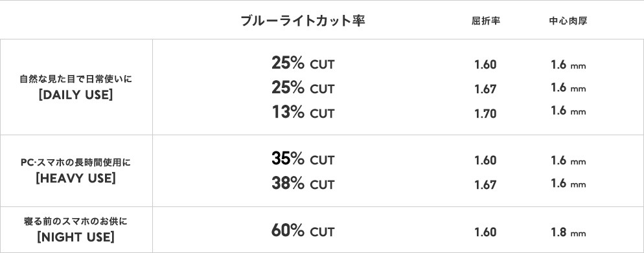644x253 pixels.
Task: Click the 中心肉厚 column header
Action: pos(568,21)
